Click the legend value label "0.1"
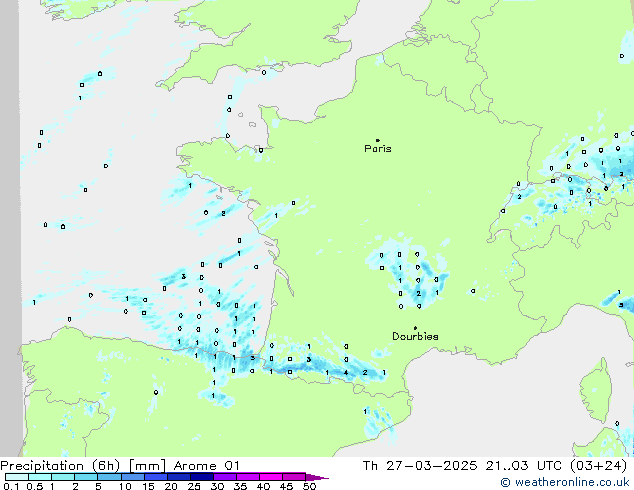This screenshot has width=634, height=490. tap(11, 486)
